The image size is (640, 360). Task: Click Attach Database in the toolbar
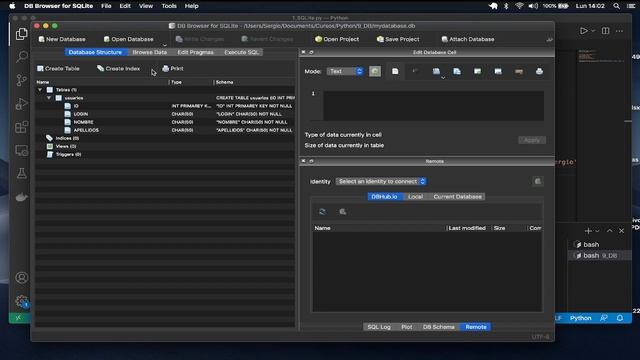(x=468, y=39)
